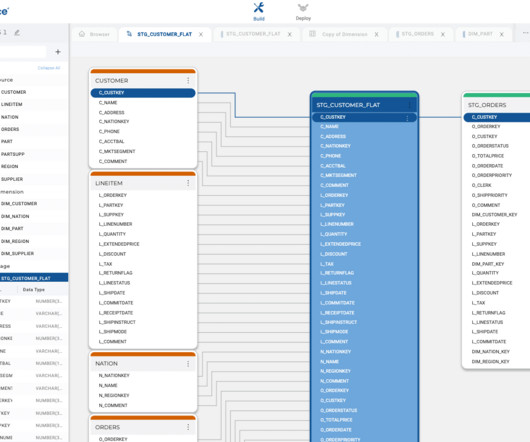Select DIM_PART in the sidebar tree
Viewport: 530px width, 442px height.
[12, 228]
